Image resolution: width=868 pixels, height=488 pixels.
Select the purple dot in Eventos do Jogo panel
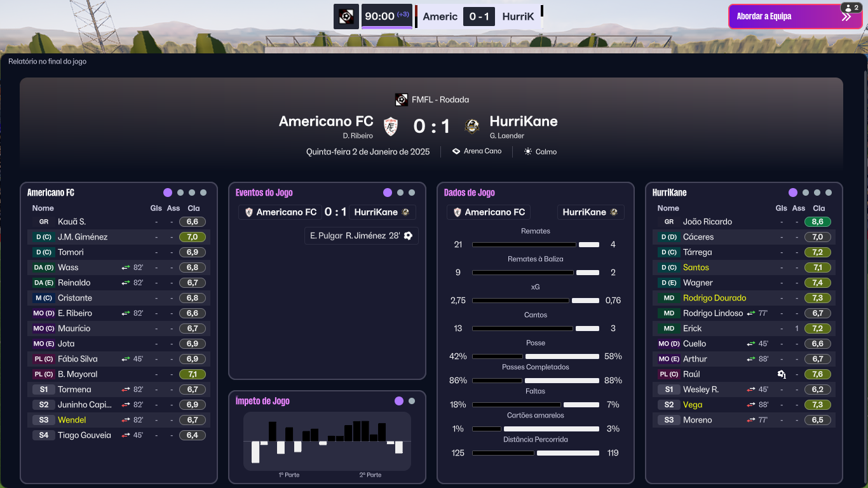click(388, 193)
